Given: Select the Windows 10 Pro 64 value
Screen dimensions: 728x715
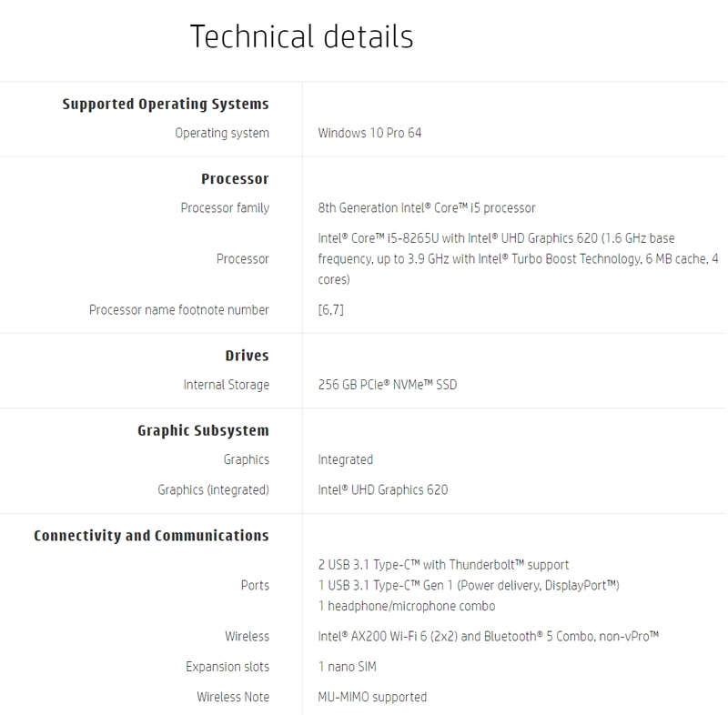Looking at the screenshot, I should (369, 133).
